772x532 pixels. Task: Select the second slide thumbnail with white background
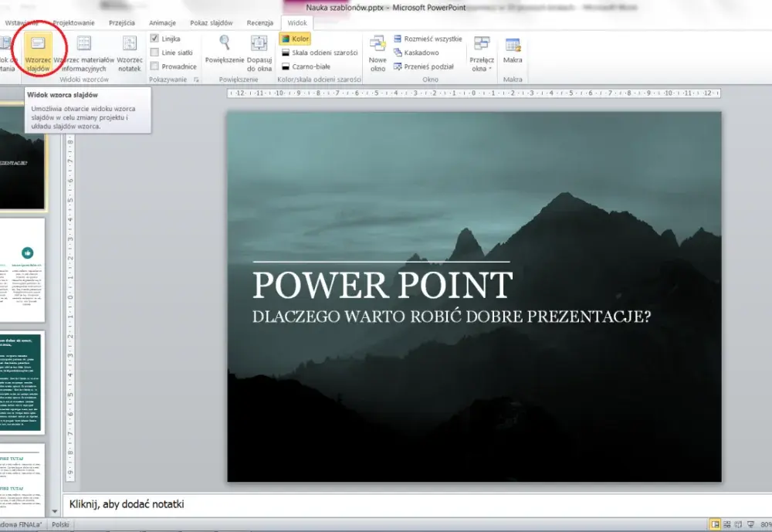(22, 270)
